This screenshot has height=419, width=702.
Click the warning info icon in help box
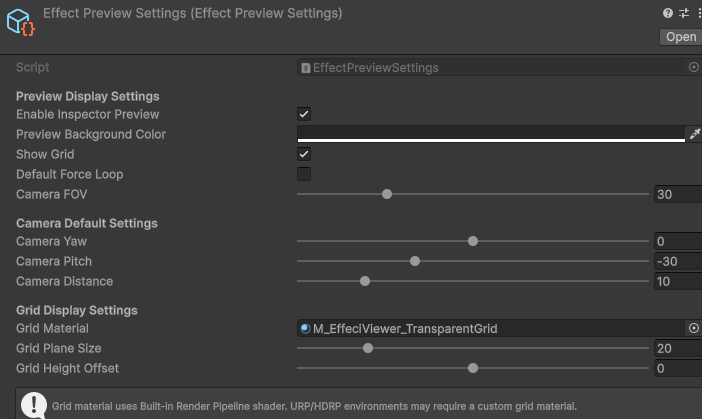[35, 405]
